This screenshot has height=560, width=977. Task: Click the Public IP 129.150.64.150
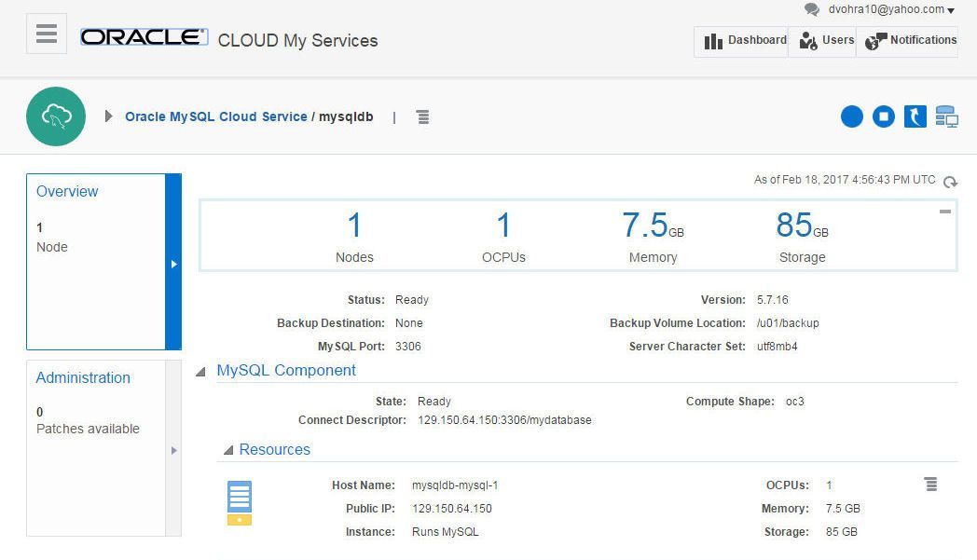452,509
